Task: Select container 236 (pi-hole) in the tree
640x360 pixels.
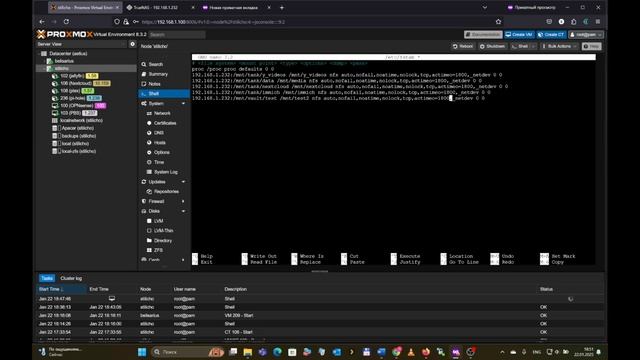Action: click(x=73, y=98)
